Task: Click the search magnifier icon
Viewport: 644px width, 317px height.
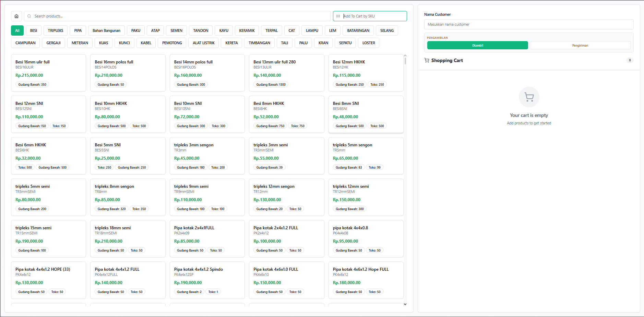Action: click(x=29, y=16)
